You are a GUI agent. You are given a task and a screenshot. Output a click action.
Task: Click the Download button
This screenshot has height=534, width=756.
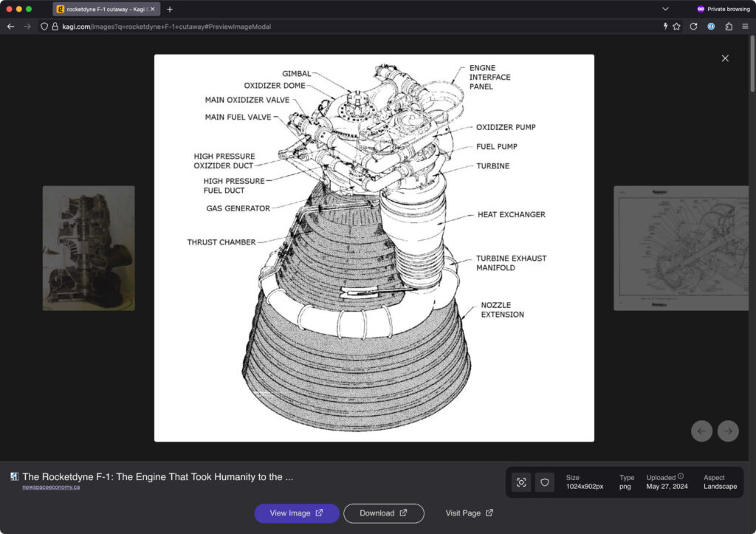[x=383, y=513]
